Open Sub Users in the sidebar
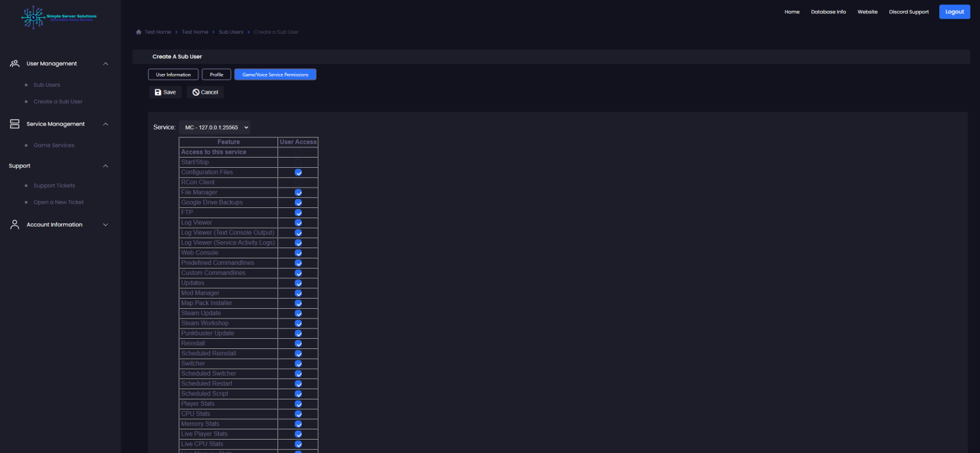The width and height of the screenshot is (980, 453). (x=47, y=85)
